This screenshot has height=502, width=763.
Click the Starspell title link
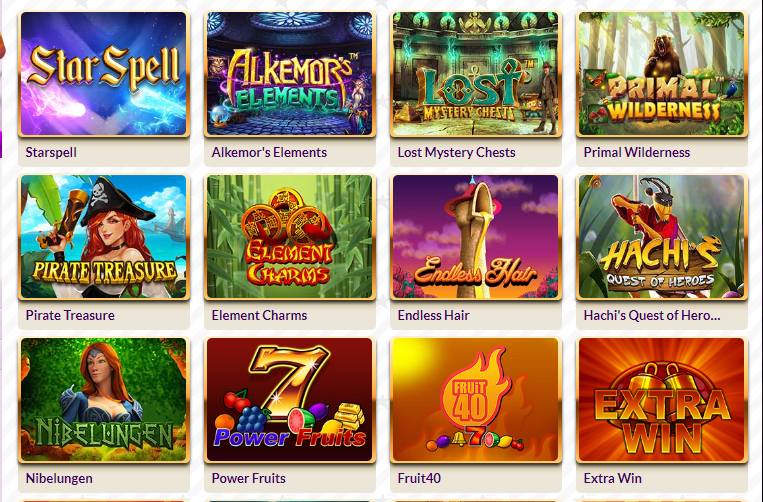(x=51, y=152)
